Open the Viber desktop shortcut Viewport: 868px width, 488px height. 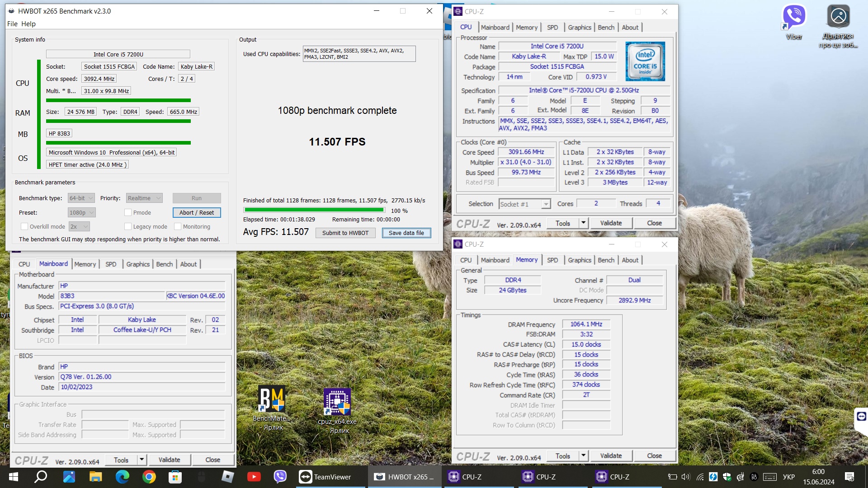pos(793,22)
